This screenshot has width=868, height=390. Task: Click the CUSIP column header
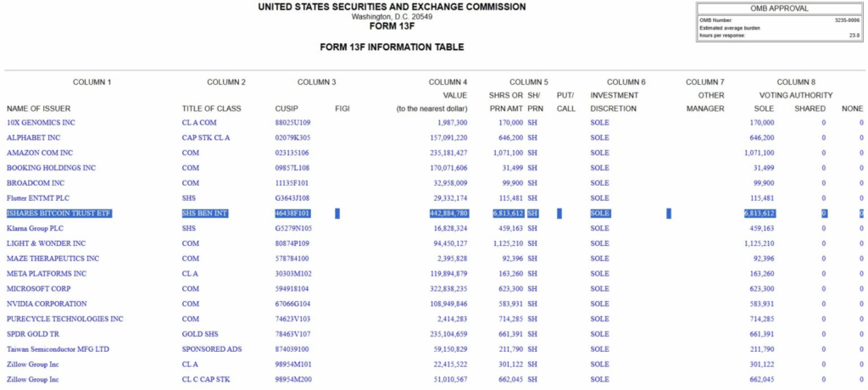click(287, 109)
